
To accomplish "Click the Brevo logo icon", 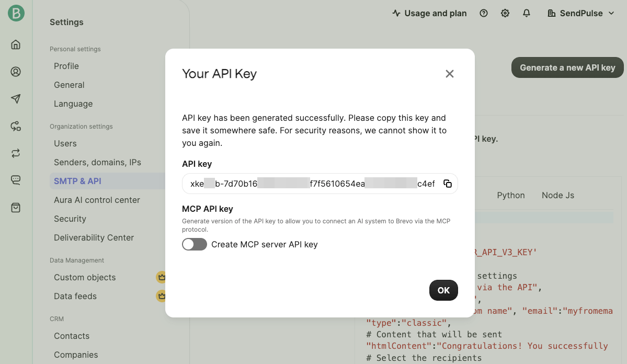I will click(16, 14).
